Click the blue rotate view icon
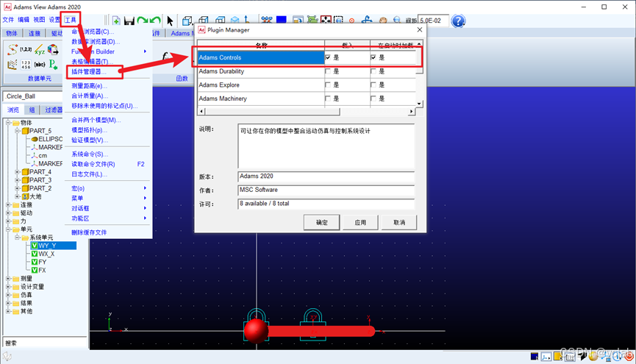Screen dimensions: 636x364 [x=366, y=20]
